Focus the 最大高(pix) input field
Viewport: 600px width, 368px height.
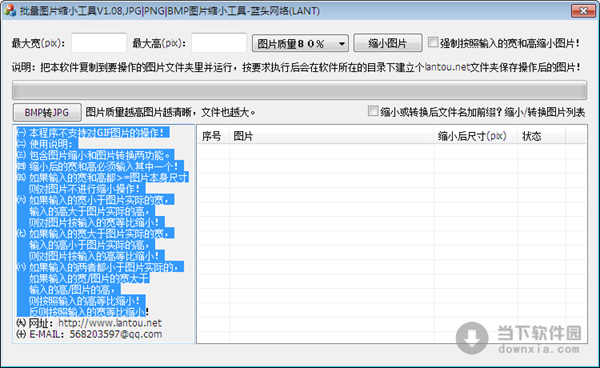click(x=219, y=43)
